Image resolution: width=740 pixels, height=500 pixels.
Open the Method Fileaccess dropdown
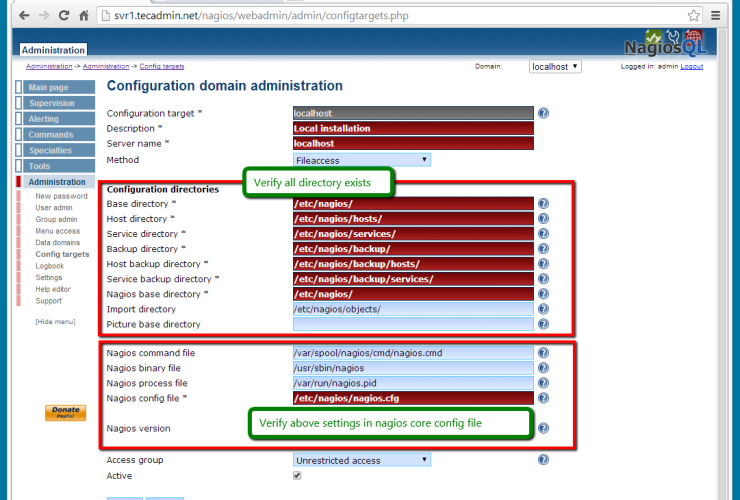pyautogui.click(x=362, y=159)
